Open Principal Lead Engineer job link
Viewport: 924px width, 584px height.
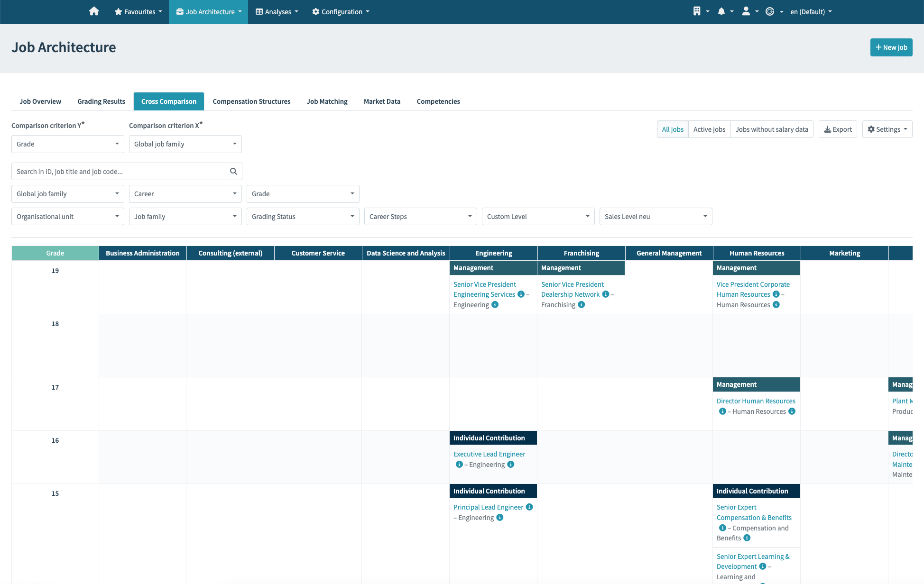pyautogui.click(x=488, y=507)
